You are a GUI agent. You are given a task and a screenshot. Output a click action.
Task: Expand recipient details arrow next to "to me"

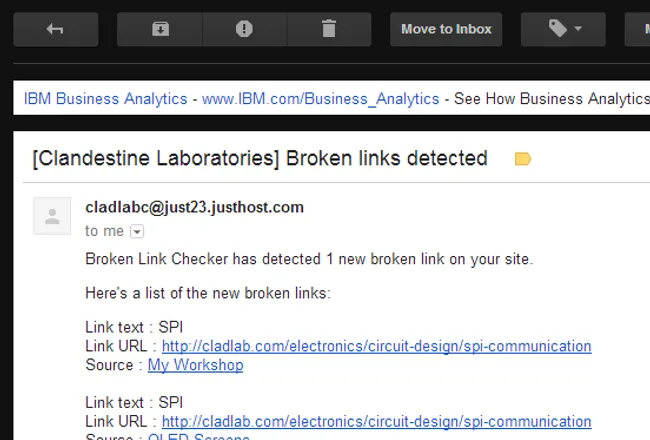(137, 231)
